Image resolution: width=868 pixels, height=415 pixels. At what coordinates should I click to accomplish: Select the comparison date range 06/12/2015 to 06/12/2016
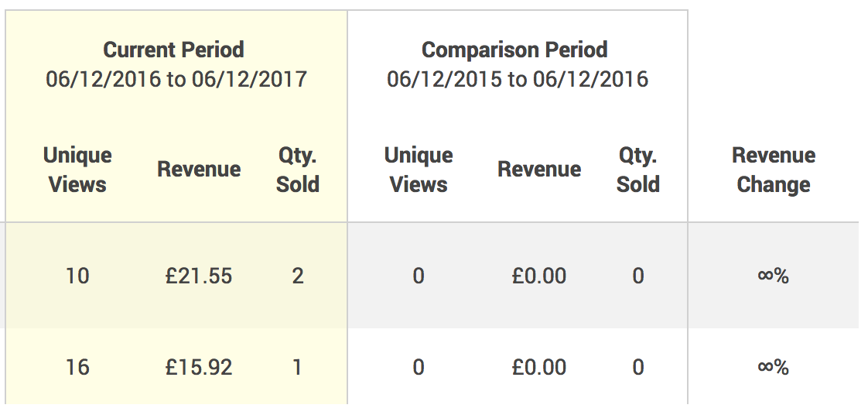(x=517, y=79)
